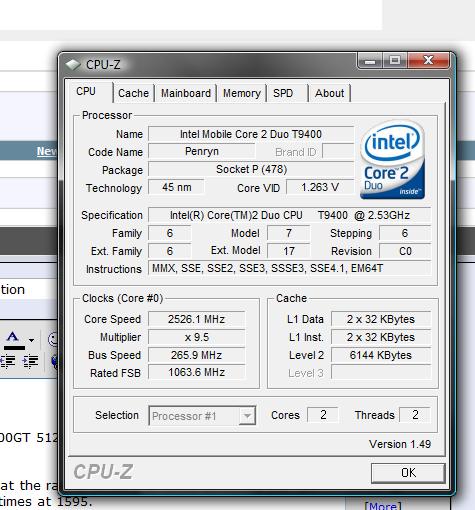Select the CPU tab
This screenshot has height=510, width=475.
86,91
